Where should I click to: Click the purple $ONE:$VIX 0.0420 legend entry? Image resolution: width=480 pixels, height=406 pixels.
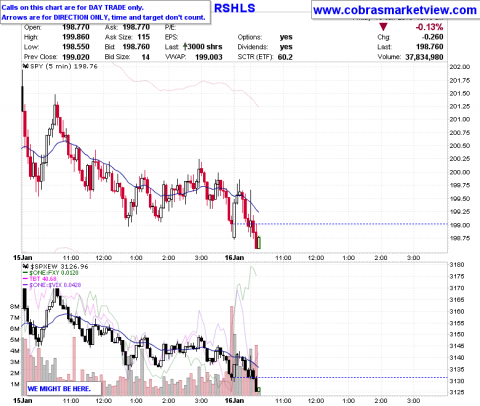tap(52, 285)
